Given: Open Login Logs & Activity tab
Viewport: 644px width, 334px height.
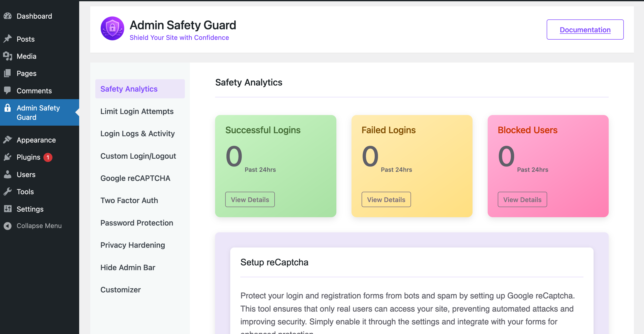Looking at the screenshot, I should 140,133.
